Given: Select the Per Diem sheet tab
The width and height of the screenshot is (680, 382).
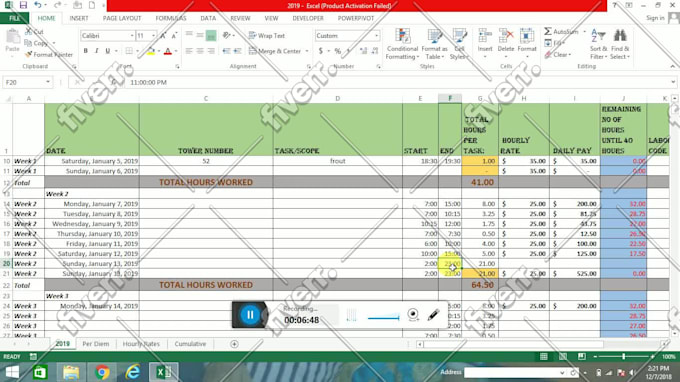Looking at the screenshot, I should (96, 344).
